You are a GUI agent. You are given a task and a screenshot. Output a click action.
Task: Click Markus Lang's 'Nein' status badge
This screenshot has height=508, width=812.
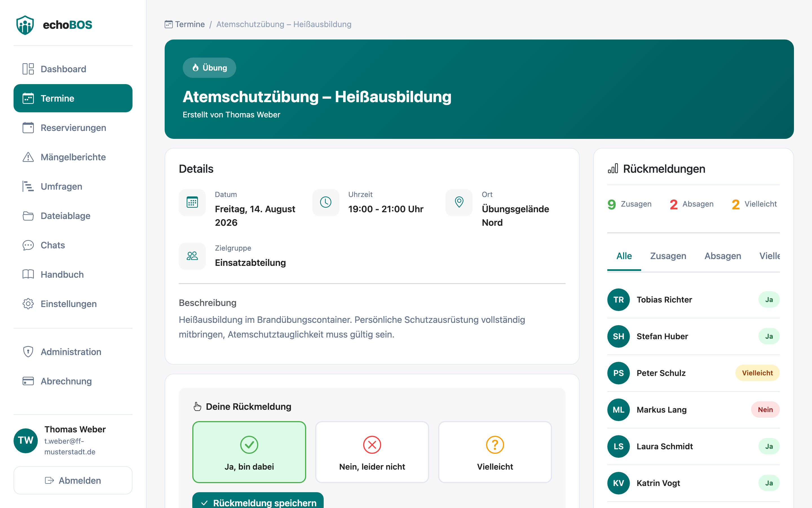tap(765, 410)
